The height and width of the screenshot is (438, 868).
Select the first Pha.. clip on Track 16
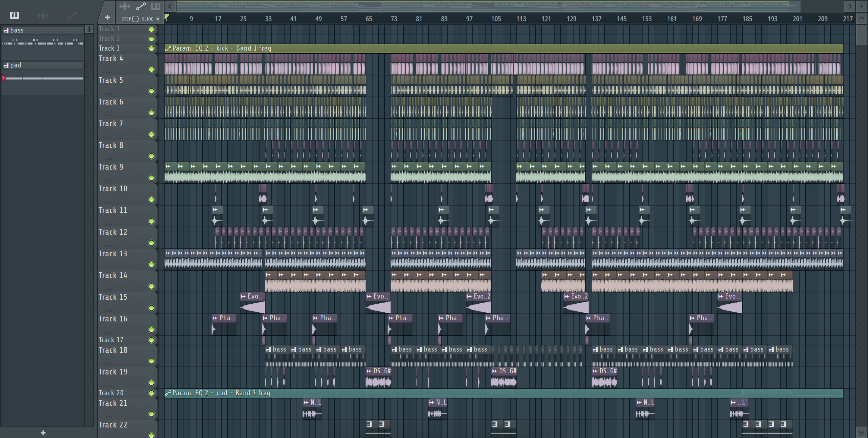click(x=224, y=324)
